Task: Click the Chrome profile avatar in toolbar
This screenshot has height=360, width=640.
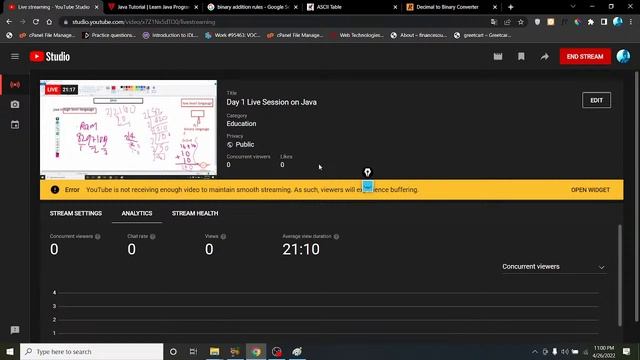Action: click(618, 22)
